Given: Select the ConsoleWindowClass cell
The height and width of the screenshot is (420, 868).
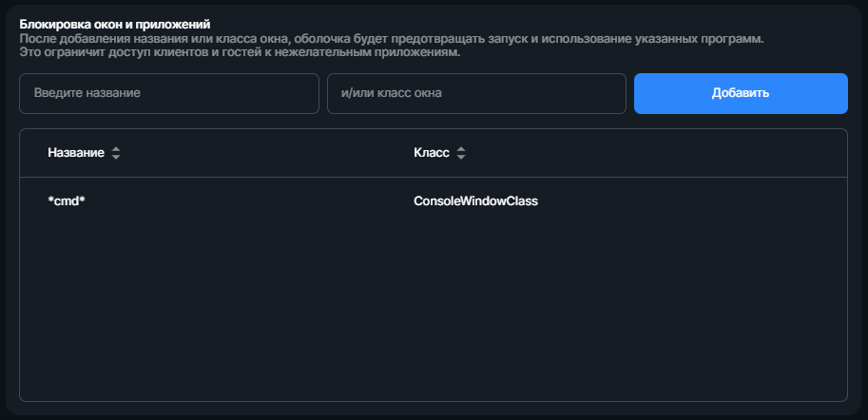Looking at the screenshot, I should pyautogui.click(x=475, y=201).
